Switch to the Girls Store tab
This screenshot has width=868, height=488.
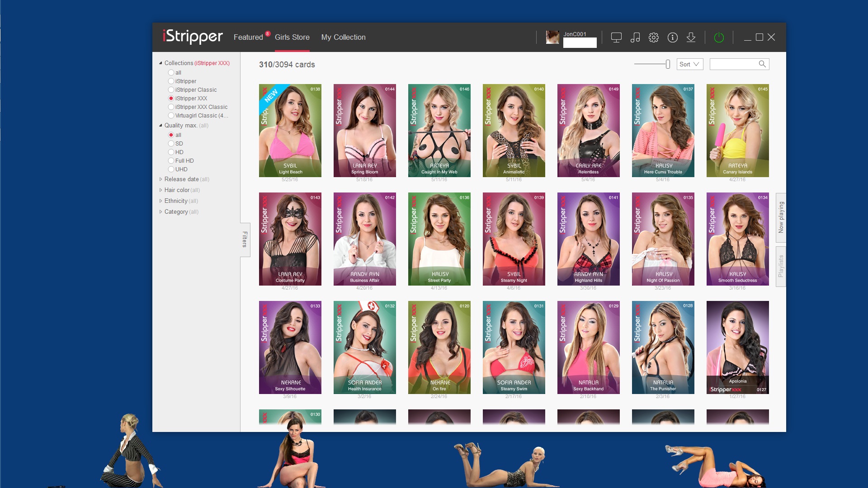point(292,38)
